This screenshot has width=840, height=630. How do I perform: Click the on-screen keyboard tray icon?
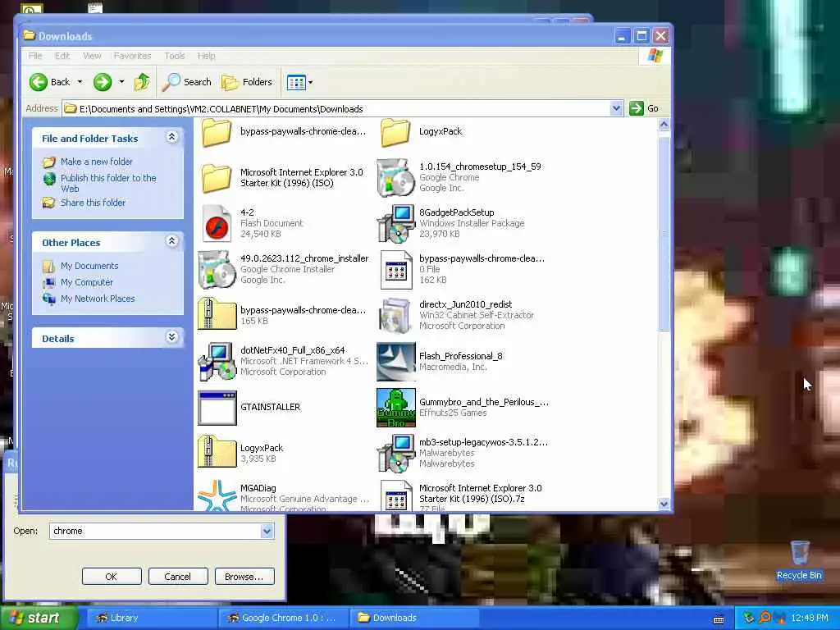719,619
